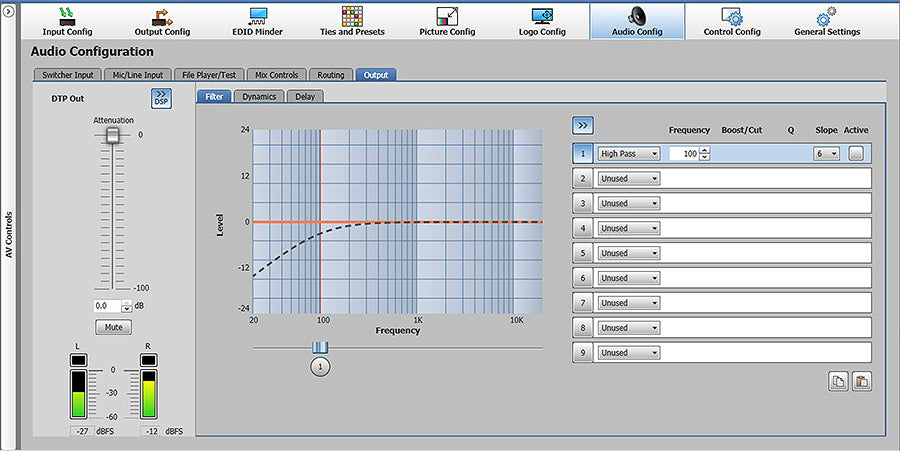Select the Filter sub-tab
This screenshot has width=900, height=451.
tap(214, 96)
